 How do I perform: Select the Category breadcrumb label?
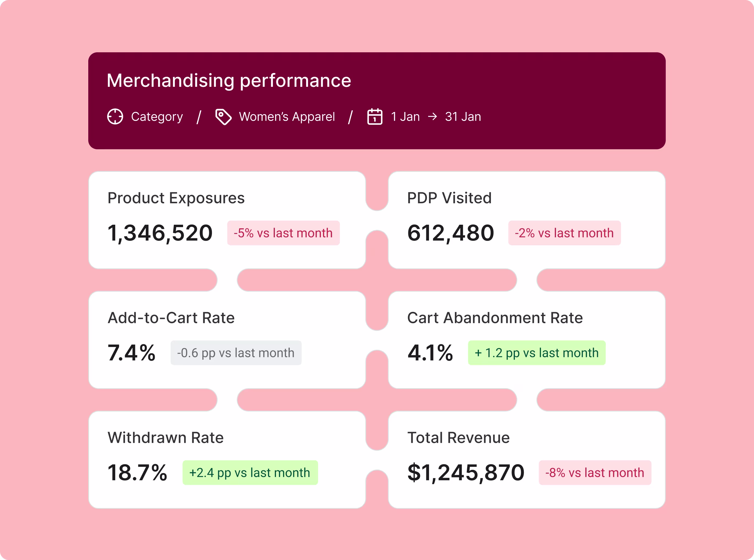[x=157, y=117]
